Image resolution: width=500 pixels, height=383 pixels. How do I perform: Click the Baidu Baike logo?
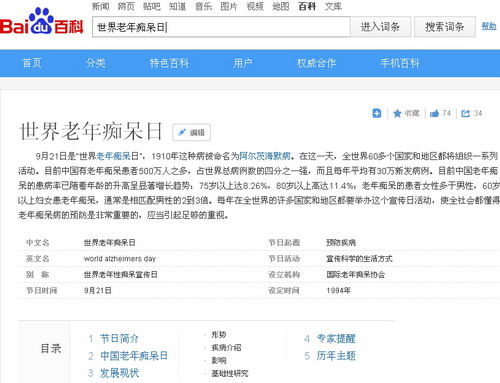41,21
